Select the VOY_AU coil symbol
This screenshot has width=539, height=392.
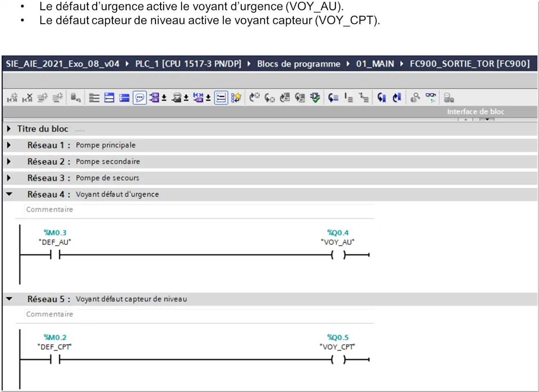click(338, 255)
